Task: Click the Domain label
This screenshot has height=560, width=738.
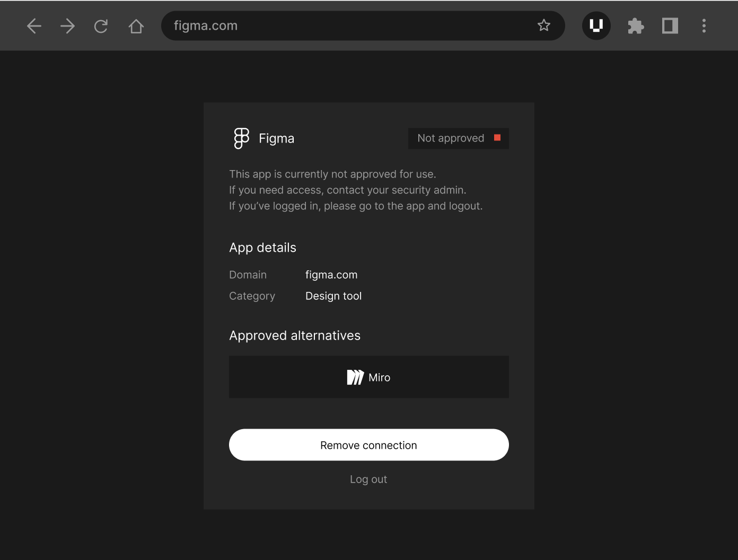Action: click(248, 275)
